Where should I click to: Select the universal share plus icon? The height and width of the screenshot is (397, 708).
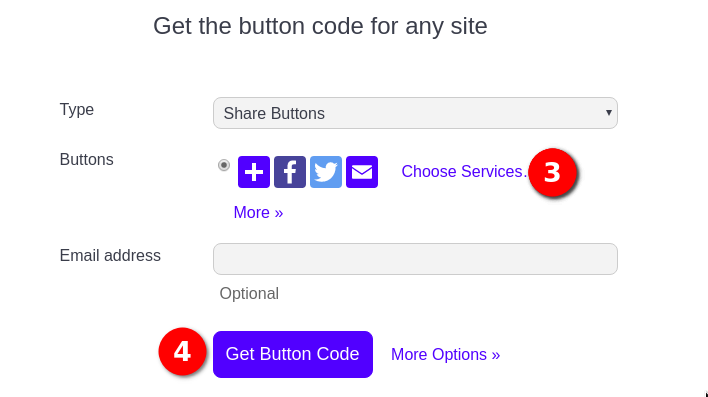point(254,172)
